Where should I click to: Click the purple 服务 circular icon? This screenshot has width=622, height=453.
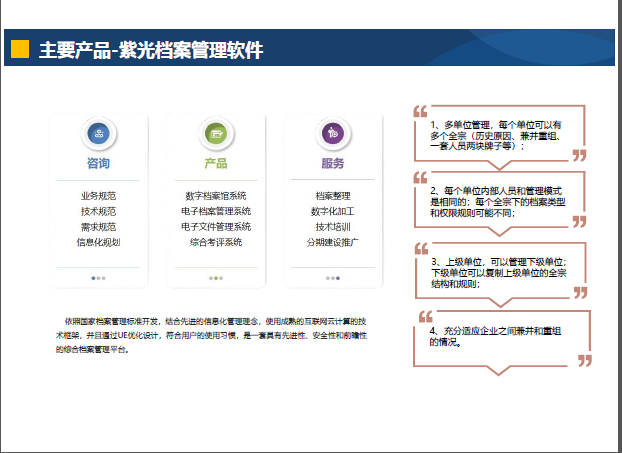point(333,133)
